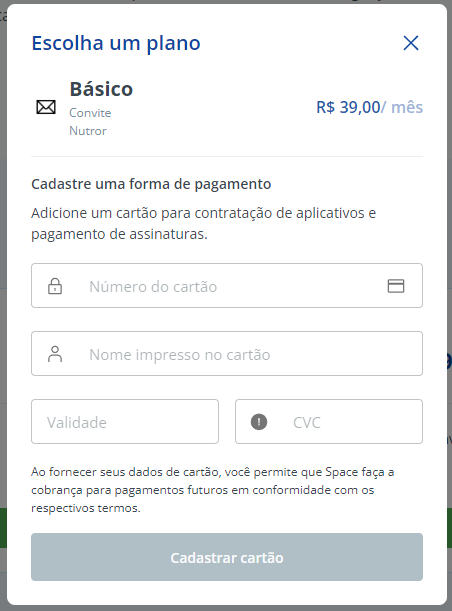452x611 pixels.
Task: Click the envelope icon beside Básico
Action: (x=46, y=107)
